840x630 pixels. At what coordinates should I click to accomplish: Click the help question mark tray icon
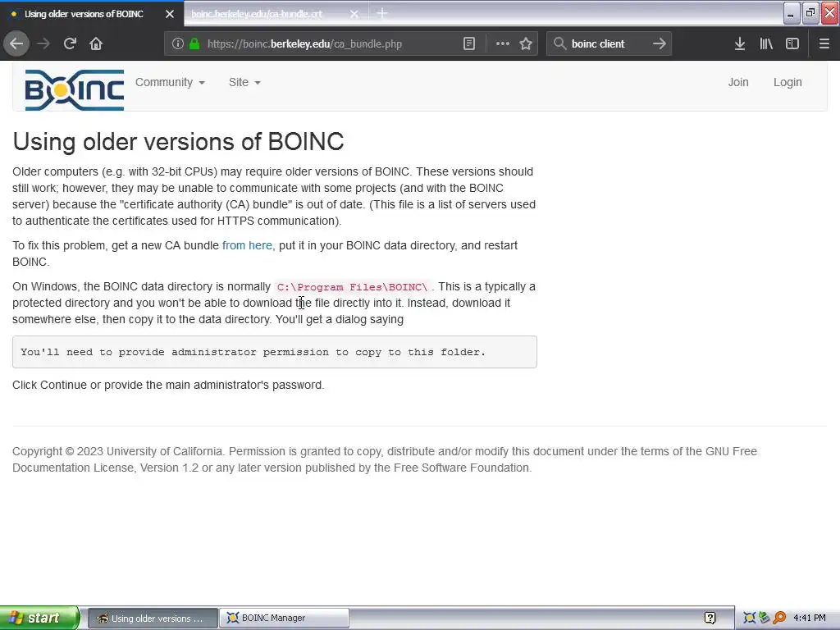coord(710,618)
